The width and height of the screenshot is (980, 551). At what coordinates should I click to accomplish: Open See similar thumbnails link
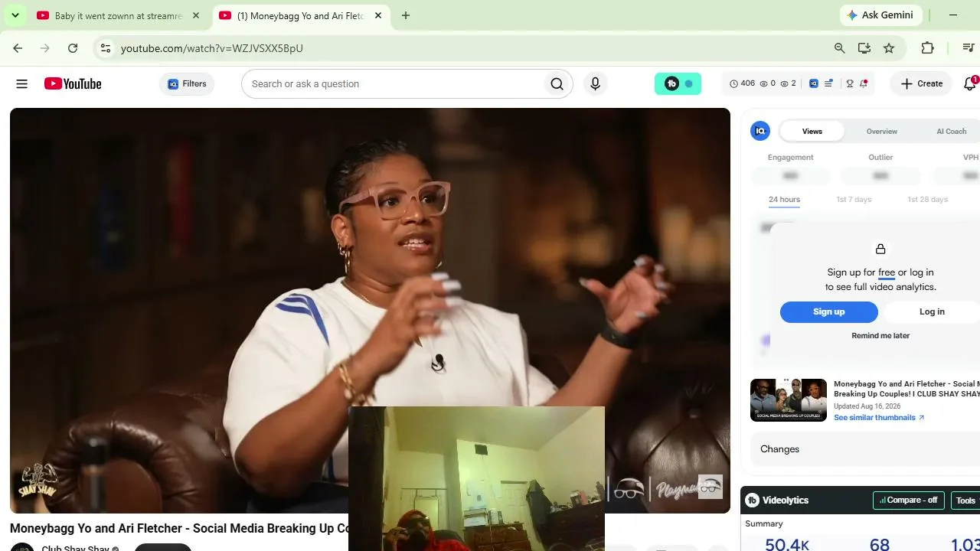[x=879, y=418]
